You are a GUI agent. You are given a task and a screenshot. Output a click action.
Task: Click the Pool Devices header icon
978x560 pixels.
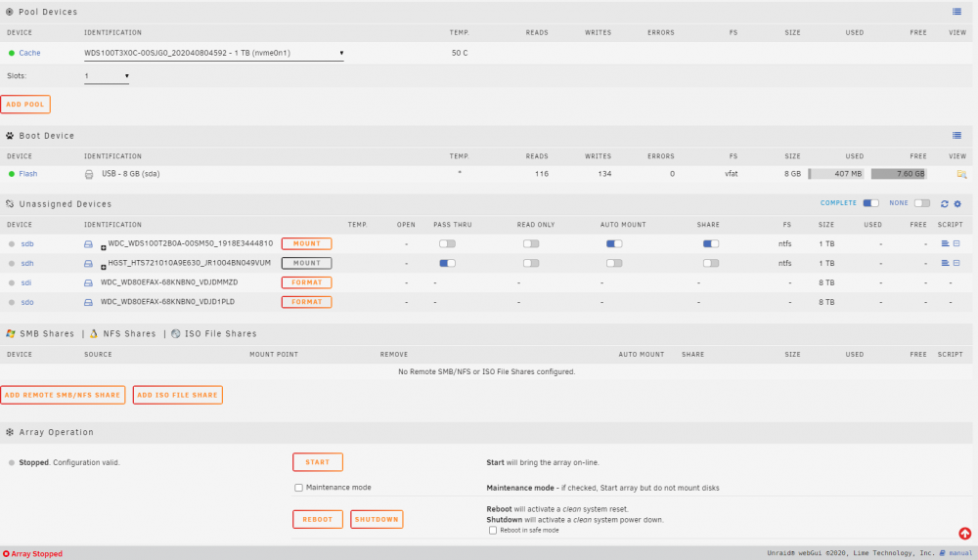[x=10, y=12]
